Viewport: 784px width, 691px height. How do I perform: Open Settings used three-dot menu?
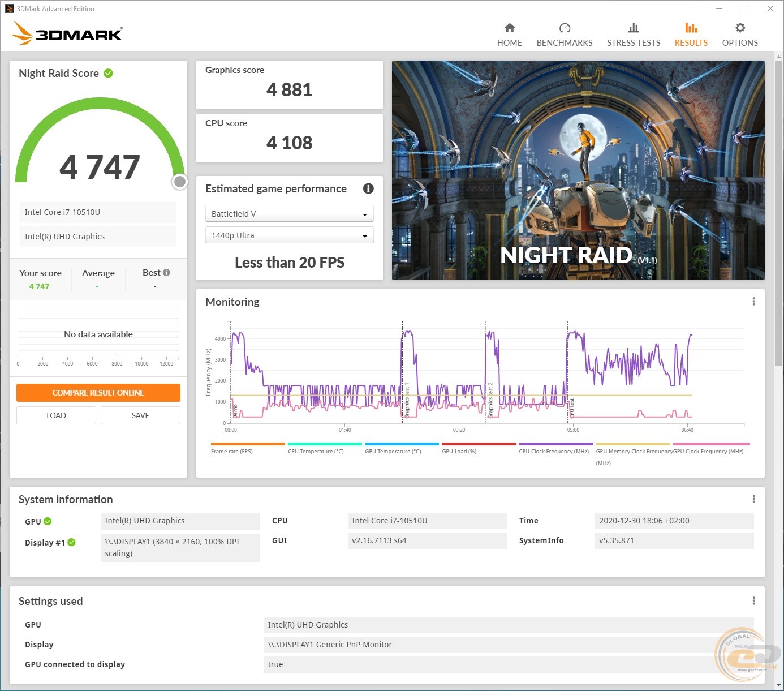click(753, 600)
